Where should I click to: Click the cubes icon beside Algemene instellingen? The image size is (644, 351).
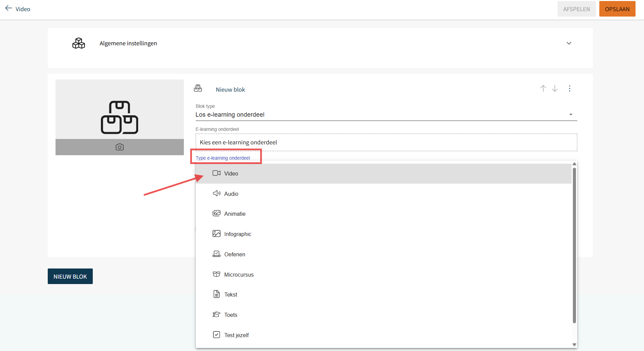coord(79,43)
